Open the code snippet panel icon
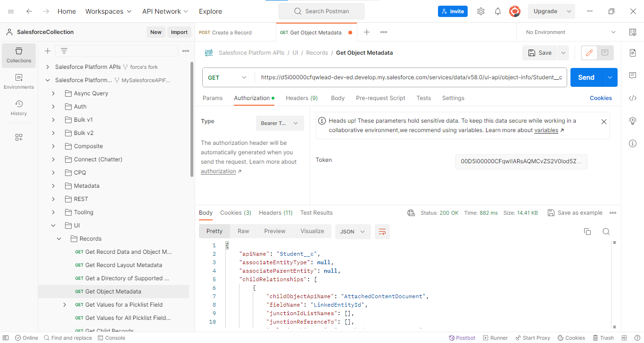Image resolution: width=644 pixels, height=343 pixels. point(633,98)
